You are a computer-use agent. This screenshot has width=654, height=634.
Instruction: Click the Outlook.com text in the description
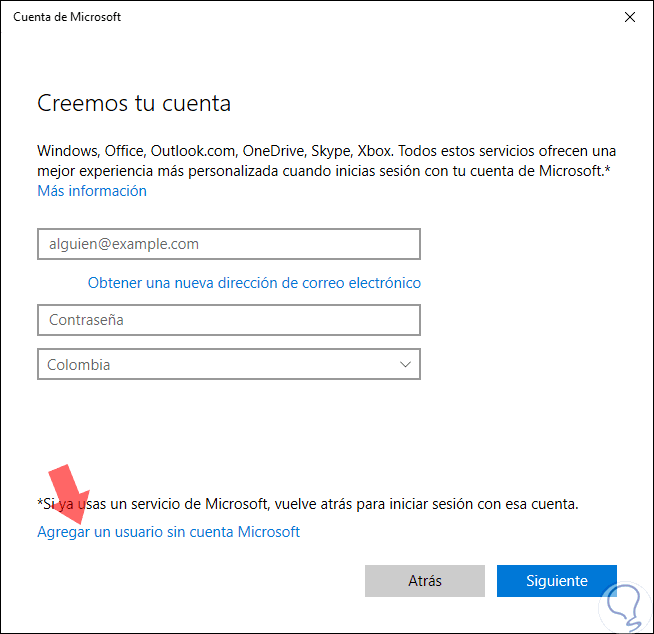(194, 151)
